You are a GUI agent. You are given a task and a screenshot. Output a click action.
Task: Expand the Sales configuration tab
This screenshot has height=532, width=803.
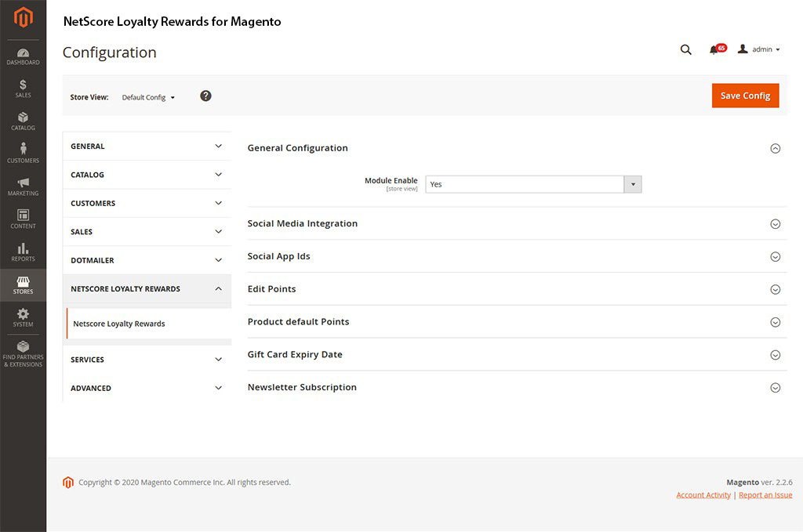coord(147,232)
